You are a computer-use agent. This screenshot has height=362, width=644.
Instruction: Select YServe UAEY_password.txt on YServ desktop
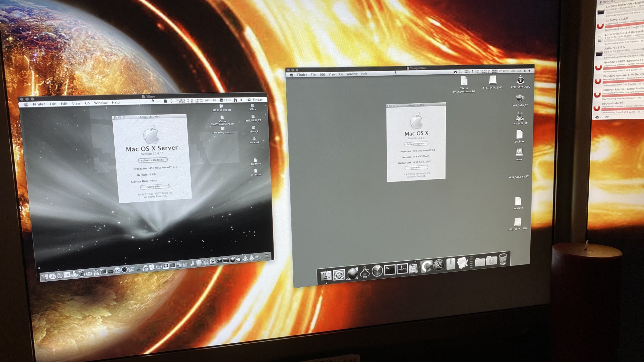tap(223, 121)
